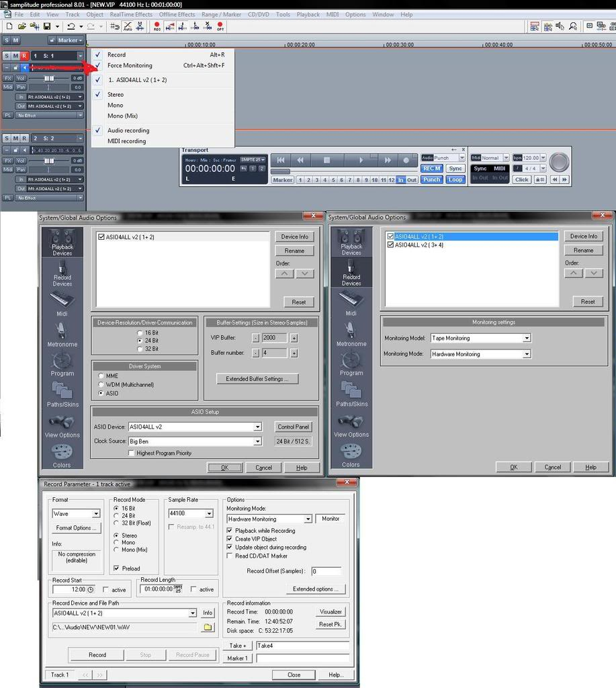616x688 pixels.
Task: Select 16 Bit device resolution radio button
Action: [x=140, y=333]
